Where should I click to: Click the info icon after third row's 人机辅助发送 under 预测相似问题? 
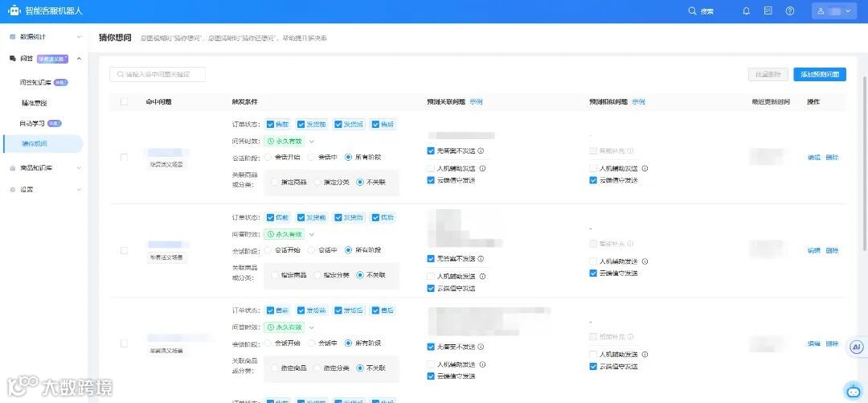tap(645, 355)
